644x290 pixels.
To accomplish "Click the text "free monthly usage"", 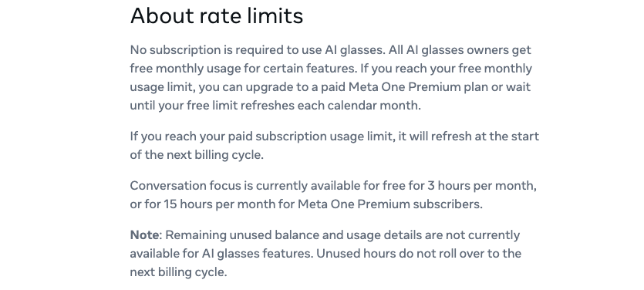I will click(185, 69).
